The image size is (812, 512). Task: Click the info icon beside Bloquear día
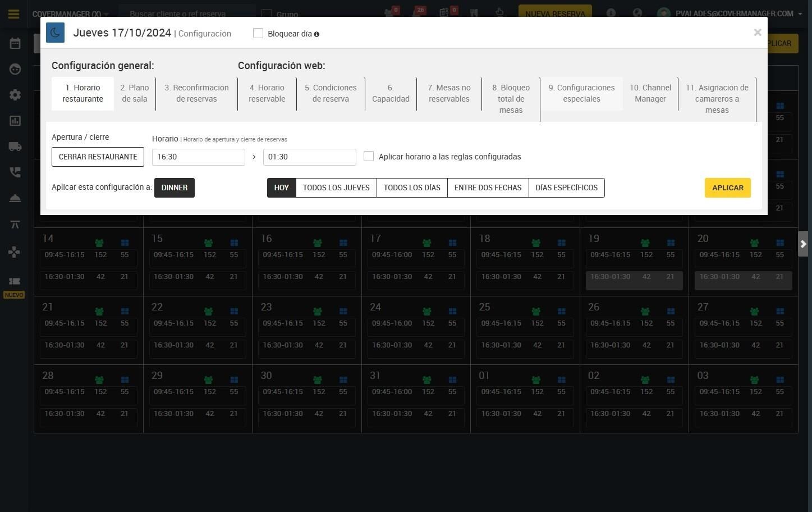click(x=316, y=34)
